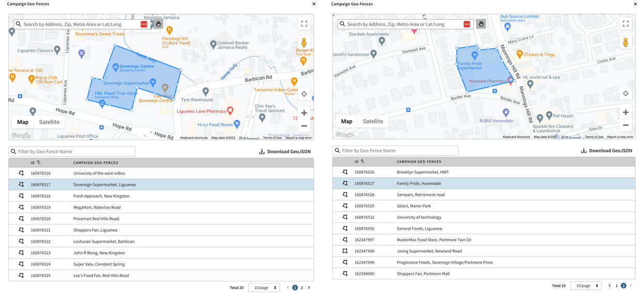Click geo-fence icon for University of the west indies

tap(21, 173)
